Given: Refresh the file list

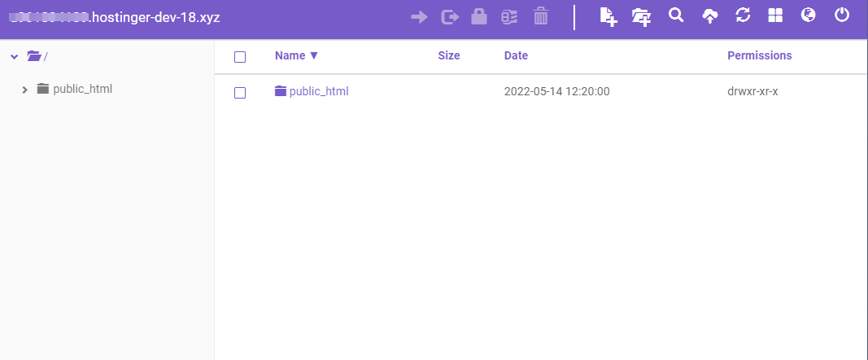Looking at the screenshot, I should click(x=743, y=15).
